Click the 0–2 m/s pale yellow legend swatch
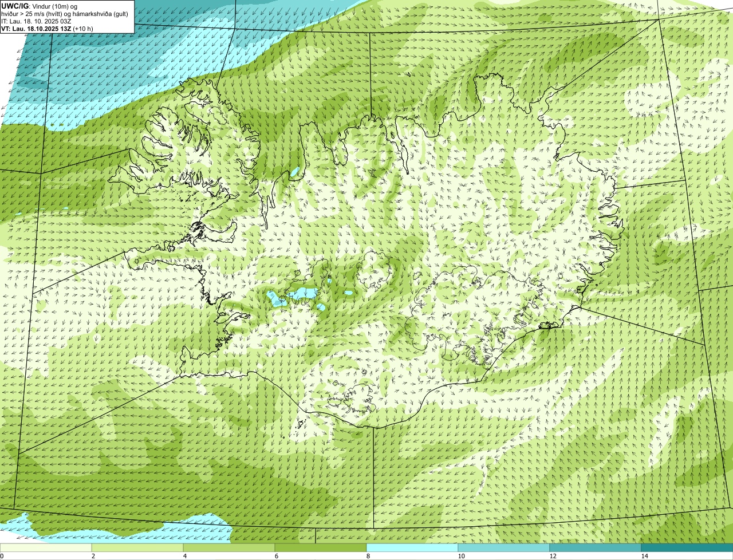 (46, 547)
